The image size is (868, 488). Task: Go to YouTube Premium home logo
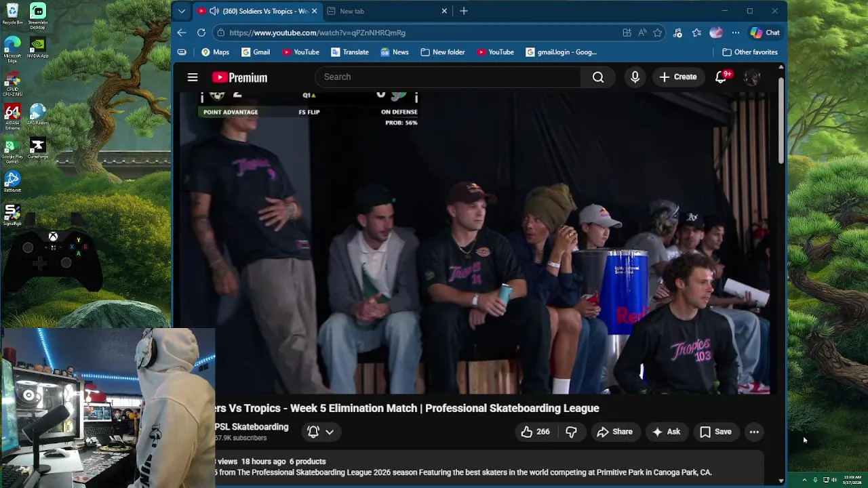[239, 77]
